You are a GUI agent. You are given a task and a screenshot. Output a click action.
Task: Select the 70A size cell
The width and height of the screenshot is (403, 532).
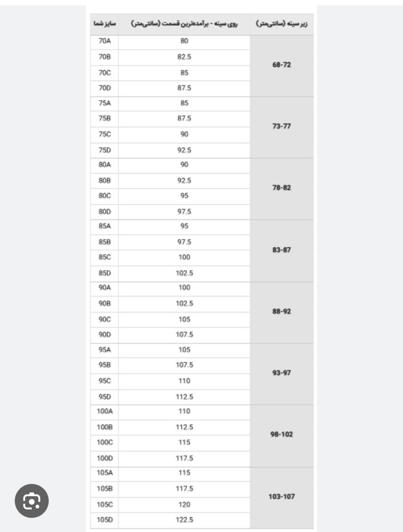click(104, 41)
